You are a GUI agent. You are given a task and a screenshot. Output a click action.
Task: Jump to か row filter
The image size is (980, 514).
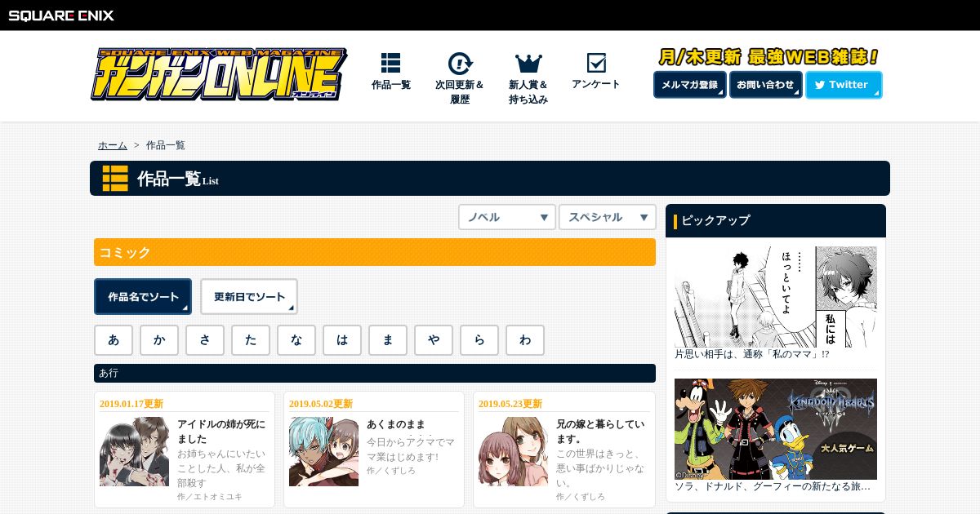(x=159, y=340)
